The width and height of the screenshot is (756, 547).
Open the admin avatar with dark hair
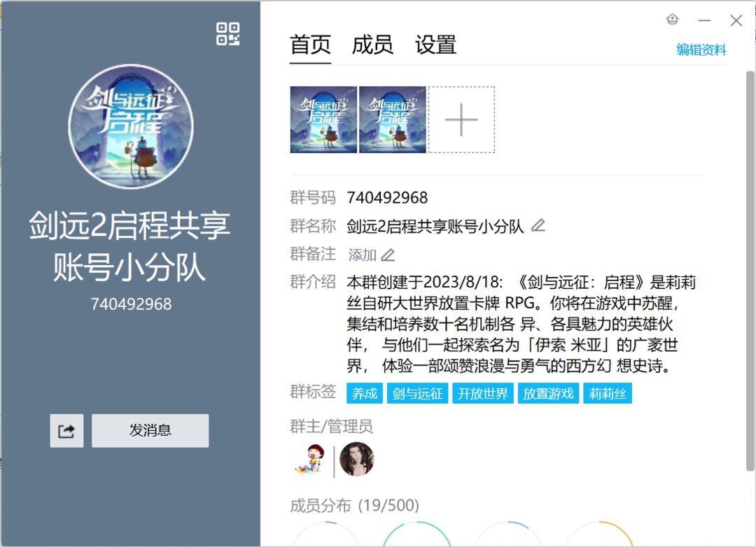357,459
